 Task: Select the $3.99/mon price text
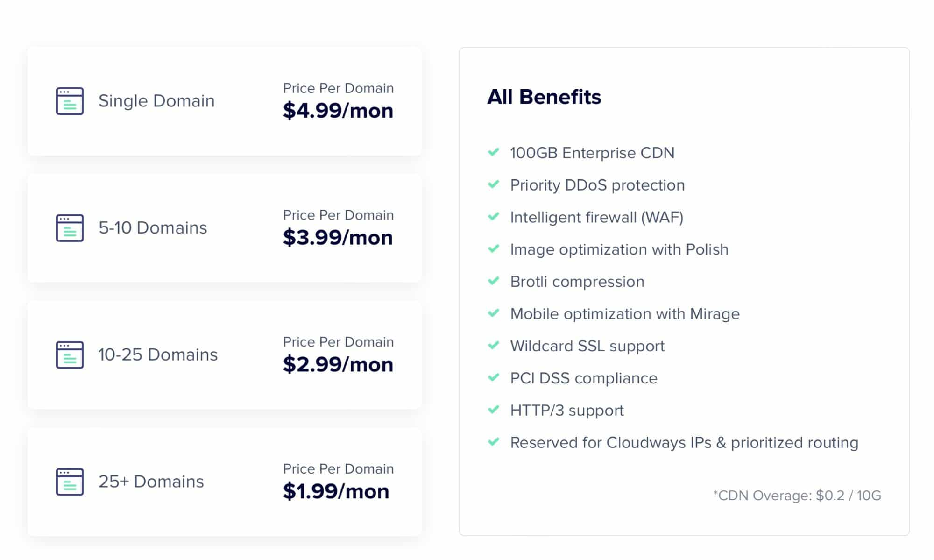338,237
